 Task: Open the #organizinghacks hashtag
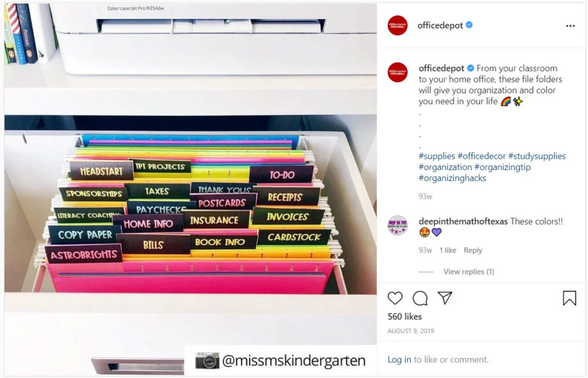(452, 178)
